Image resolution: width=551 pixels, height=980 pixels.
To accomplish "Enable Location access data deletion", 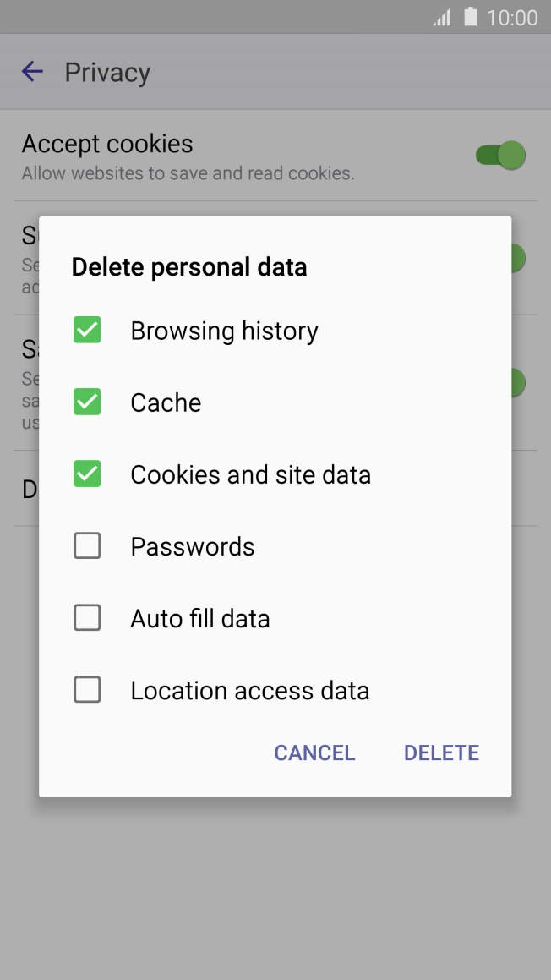I will 87,689.
